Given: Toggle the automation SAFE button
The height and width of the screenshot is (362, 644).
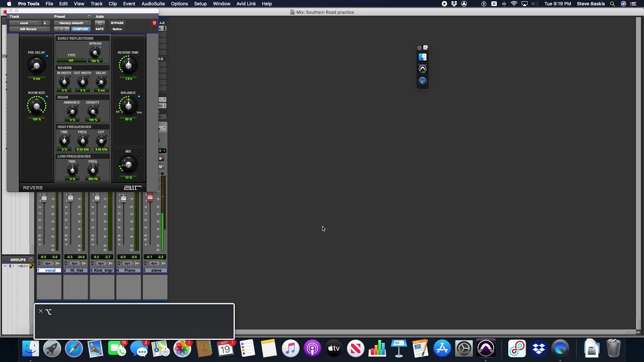Looking at the screenshot, I should click(100, 29).
